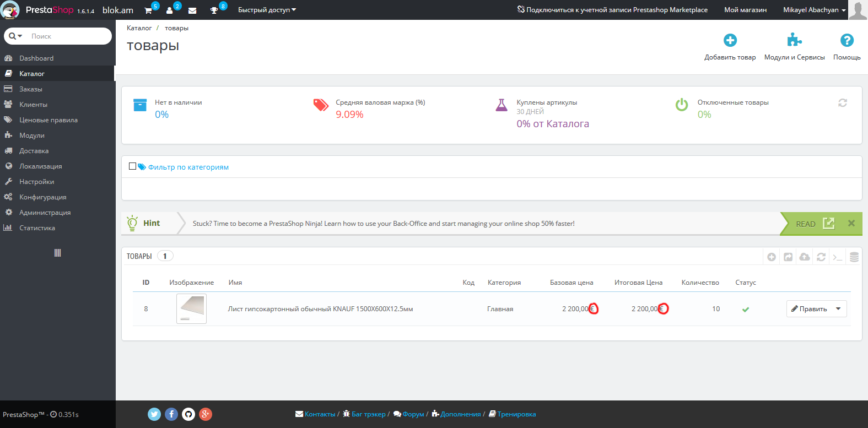Collapse the sidebar using the bars icon

coord(57,253)
